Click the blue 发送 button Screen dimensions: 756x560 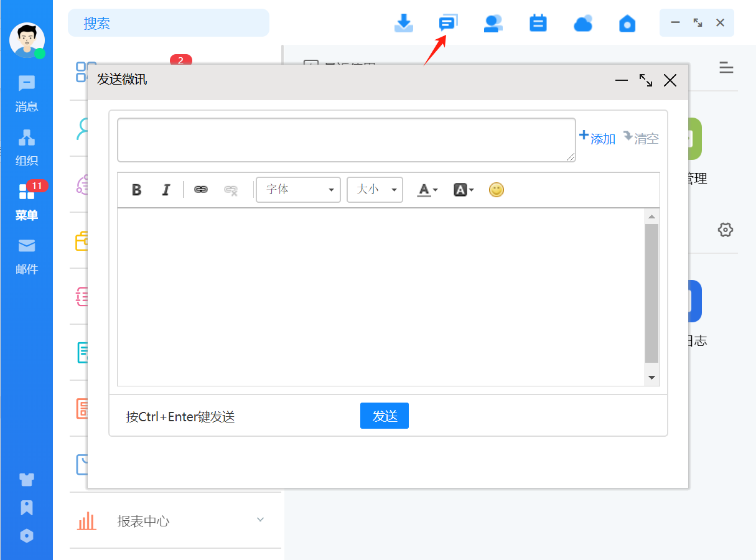tap(384, 416)
